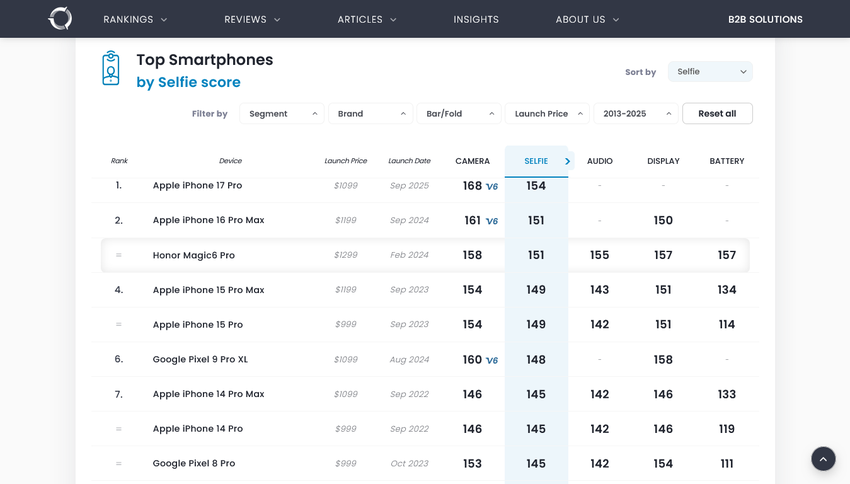Open Honor Magic6 Pro device row
Viewport: 850px width, 484px height.
194,256
